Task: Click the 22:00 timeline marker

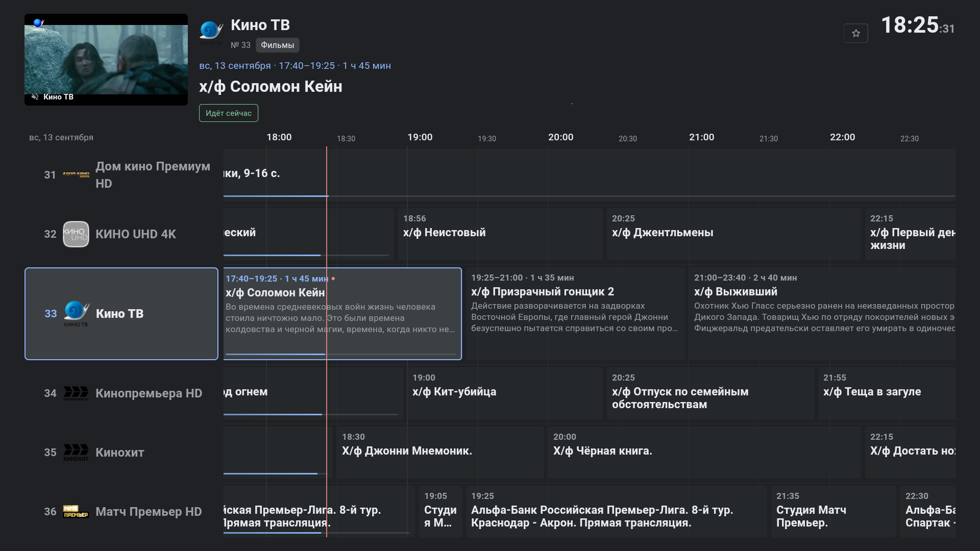Action: (843, 137)
